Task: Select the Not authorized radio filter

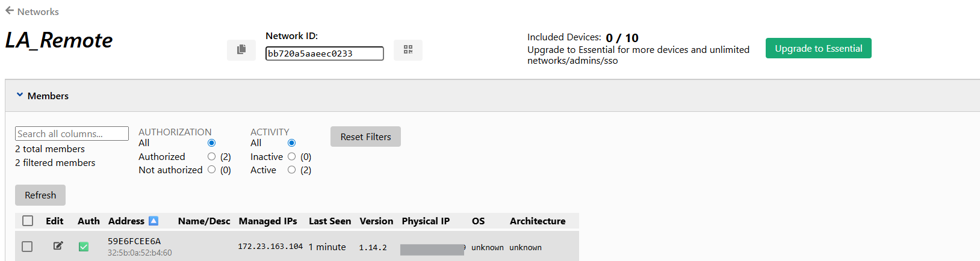Action: pos(211,170)
